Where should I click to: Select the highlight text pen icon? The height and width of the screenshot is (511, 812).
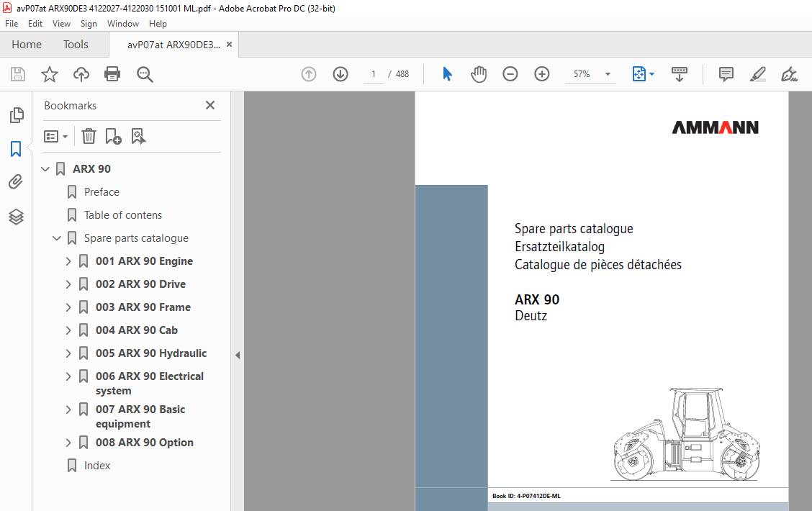point(757,74)
